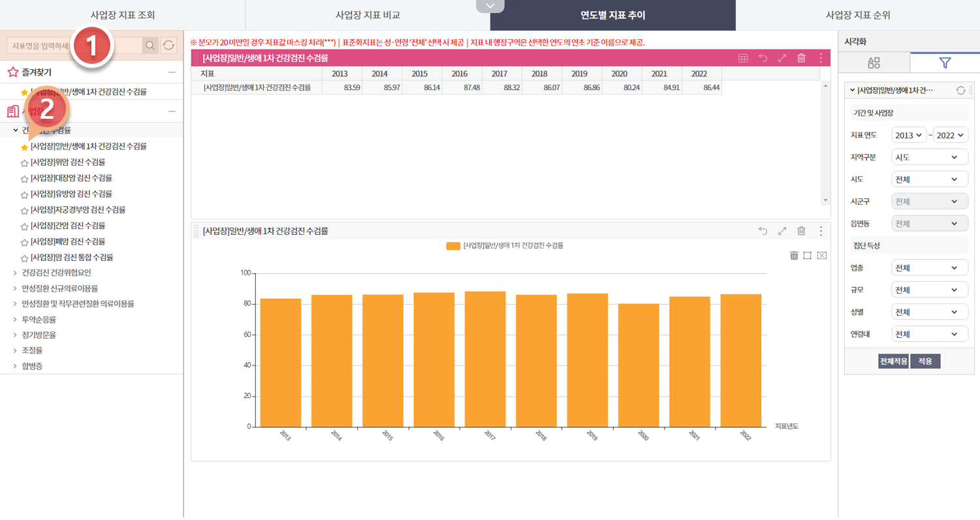This screenshot has height=520, width=980.
Task: Switch to 사업장 지표 조회 tab
Action: [122, 15]
